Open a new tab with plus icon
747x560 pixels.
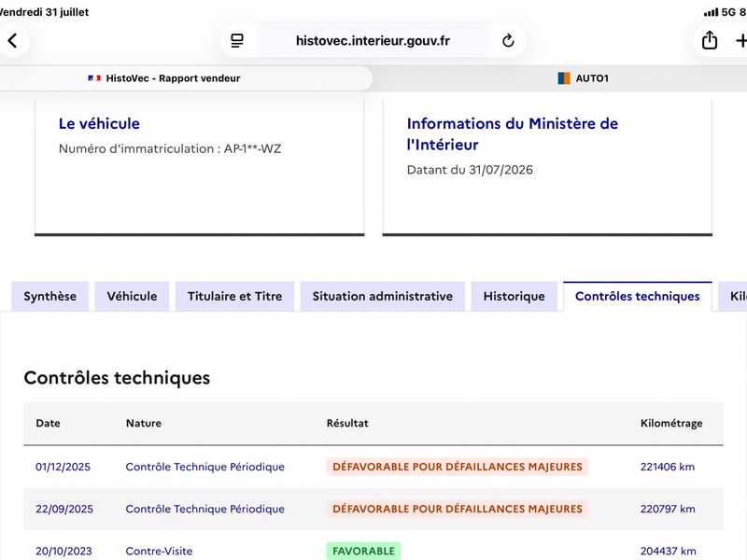click(x=740, y=40)
